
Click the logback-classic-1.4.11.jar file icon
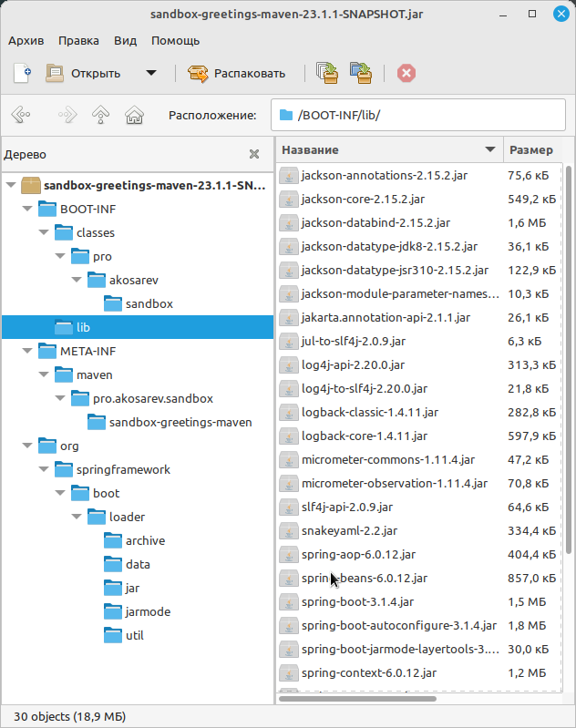click(x=289, y=412)
